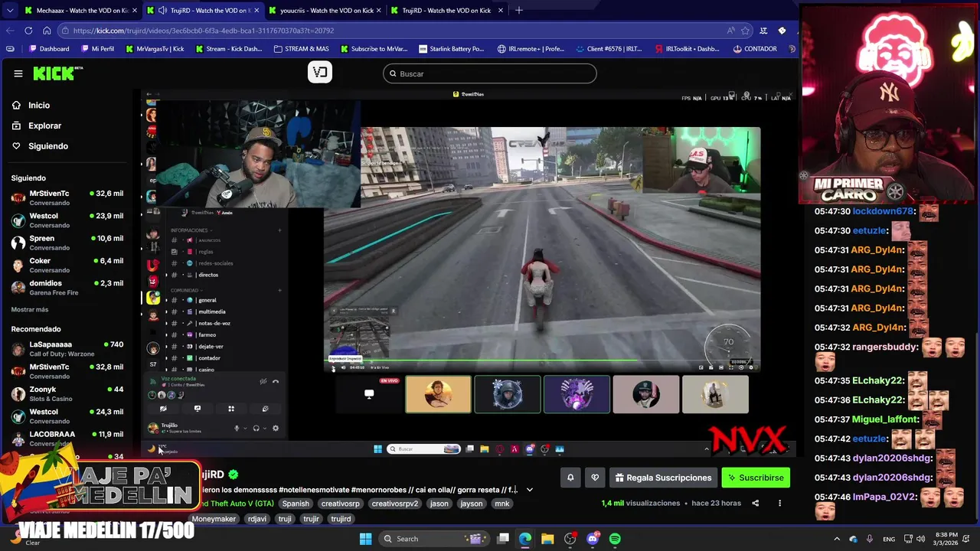Viewport: 980px width, 551px height.
Task: Select the Spanish tag
Action: [x=296, y=504]
